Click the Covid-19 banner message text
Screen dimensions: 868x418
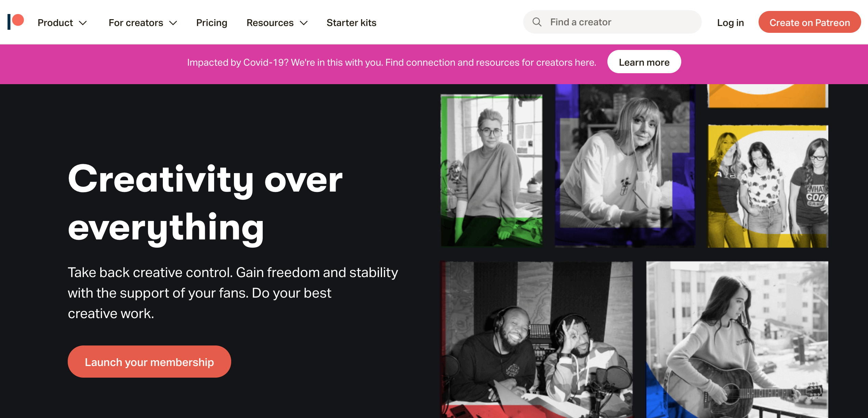tap(392, 63)
